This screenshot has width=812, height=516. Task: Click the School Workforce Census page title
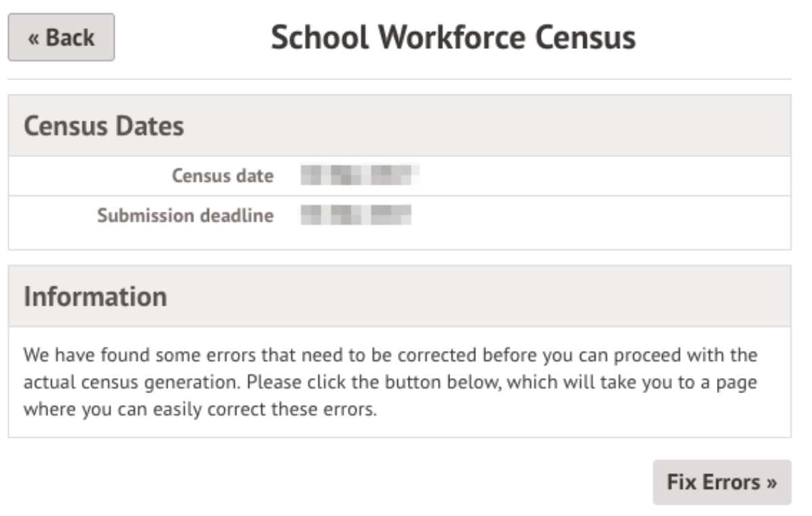click(453, 37)
